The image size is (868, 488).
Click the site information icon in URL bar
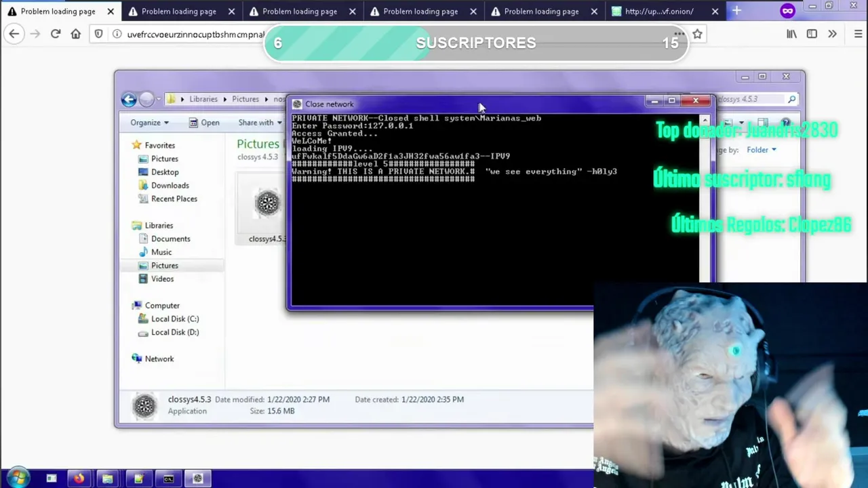tap(116, 34)
